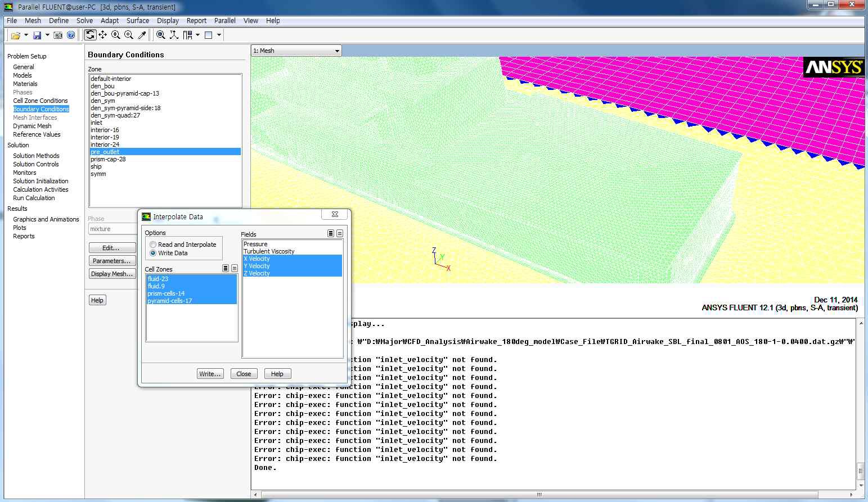
Task: Click the single window display icon
Action: [x=208, y=35]
